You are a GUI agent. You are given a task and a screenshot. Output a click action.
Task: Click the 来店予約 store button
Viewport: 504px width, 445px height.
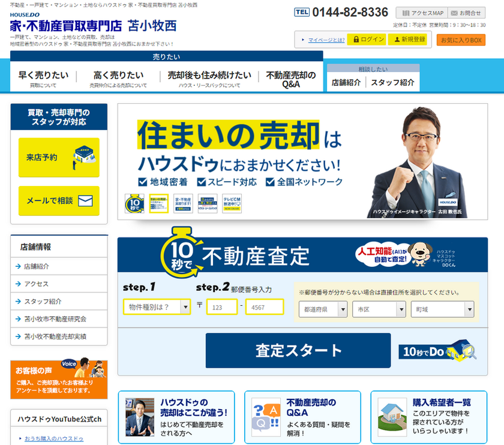coord(59,158)
